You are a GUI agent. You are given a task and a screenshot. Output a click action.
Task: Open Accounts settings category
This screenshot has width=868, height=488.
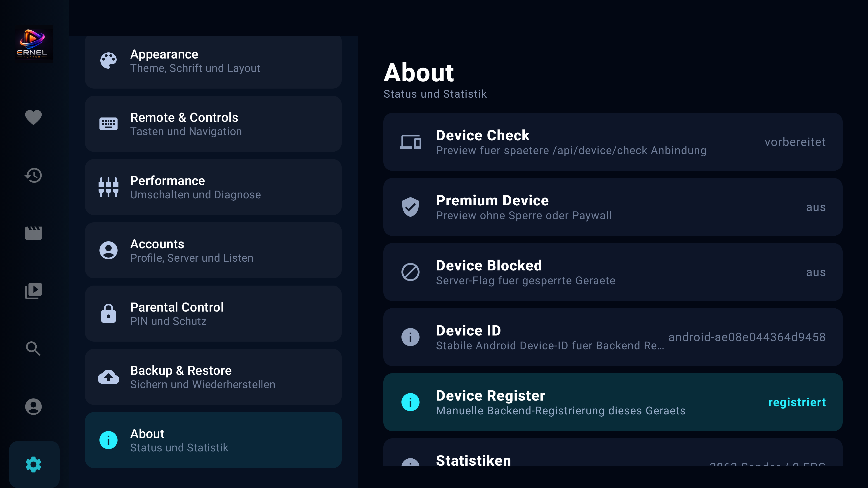(213, 251)
